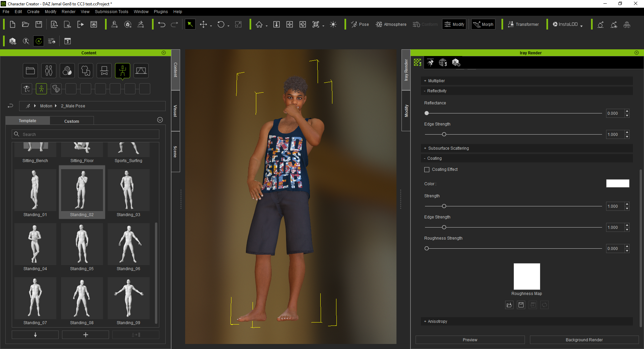
Task: Expand the Subsurface Scattering section
Action: tap(527, 148)
